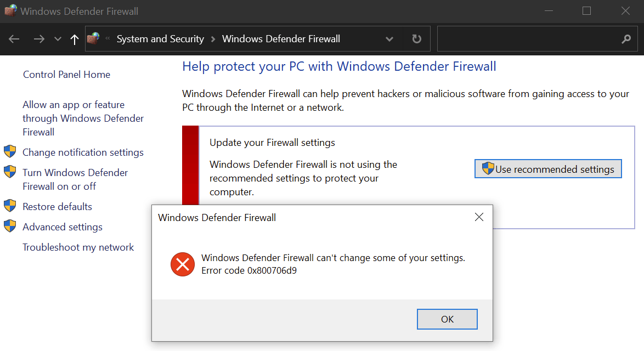Click the Up directory arrow
The height and width of the screenshot is (351, 644).
point(75,39)
